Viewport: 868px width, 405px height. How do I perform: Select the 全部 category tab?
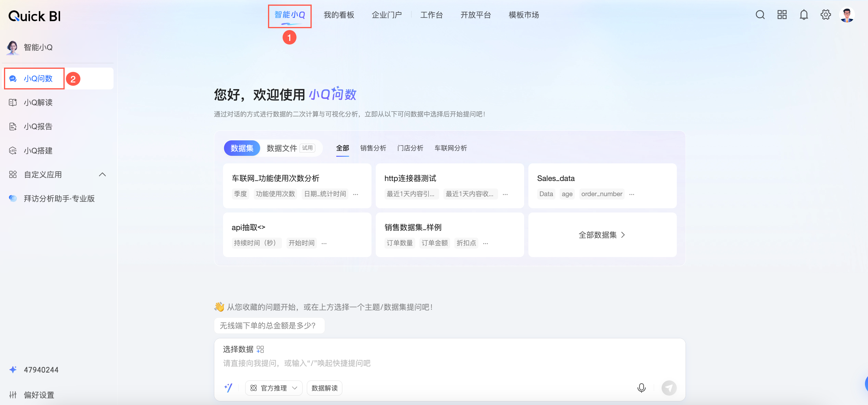(342, 148)
